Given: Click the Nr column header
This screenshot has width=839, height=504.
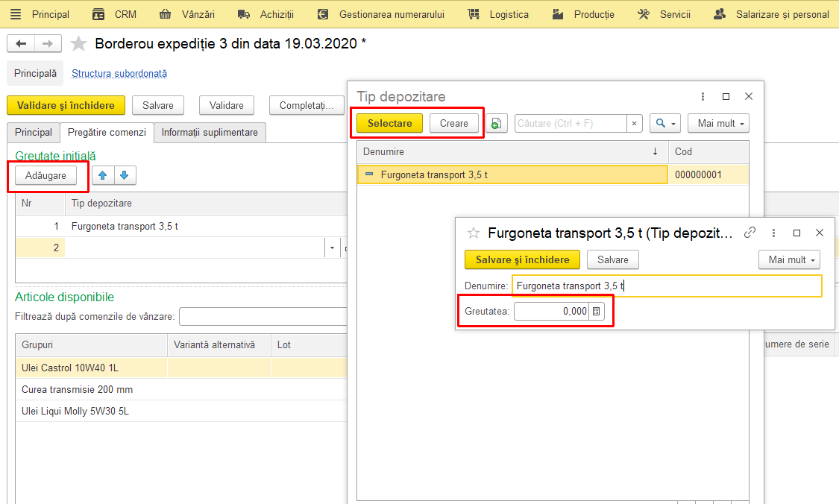Looking at the screenshot, I should [x=40, y=204].
